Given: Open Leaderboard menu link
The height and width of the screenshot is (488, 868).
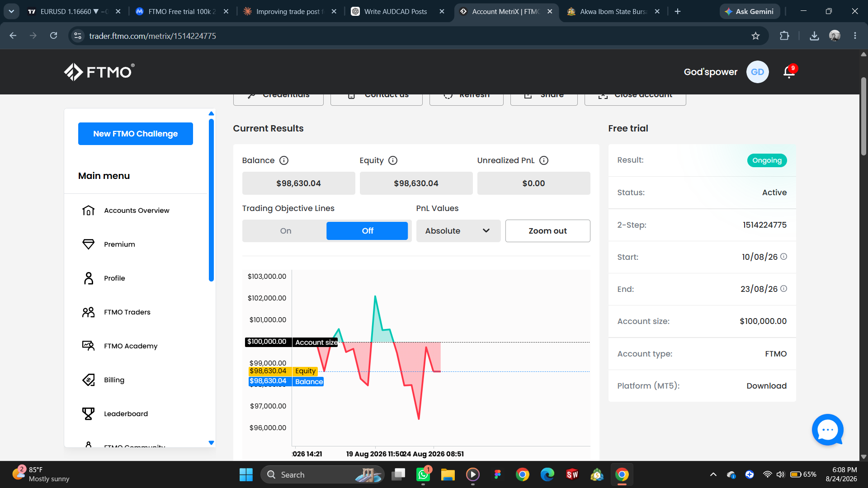Looking at the screenshot, I should (x=126, y=414).
